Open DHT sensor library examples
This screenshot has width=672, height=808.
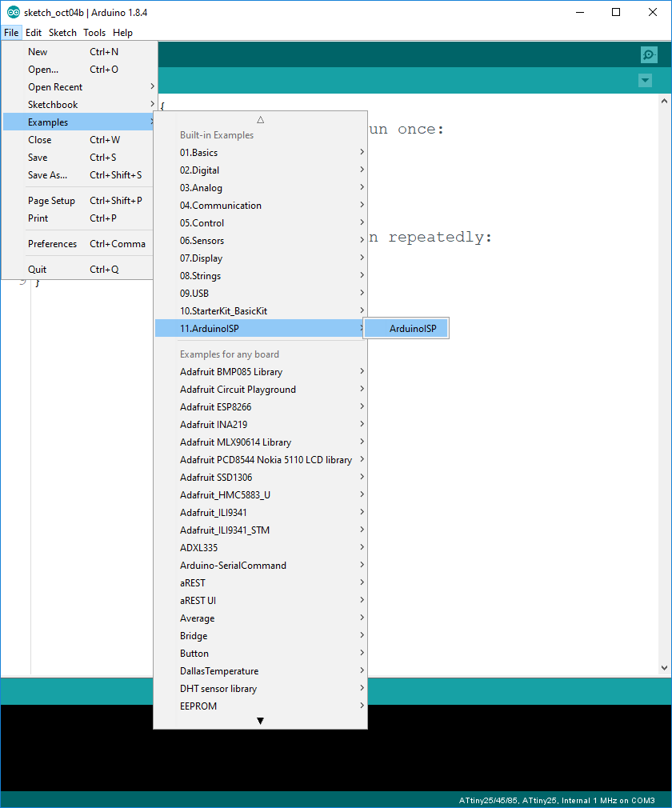[261, 689]
